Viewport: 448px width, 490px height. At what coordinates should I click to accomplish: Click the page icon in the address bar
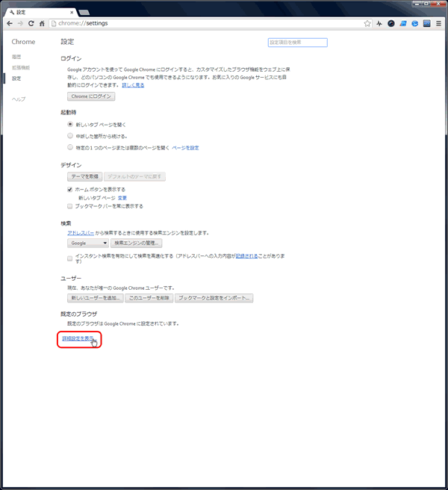[54, 23]
